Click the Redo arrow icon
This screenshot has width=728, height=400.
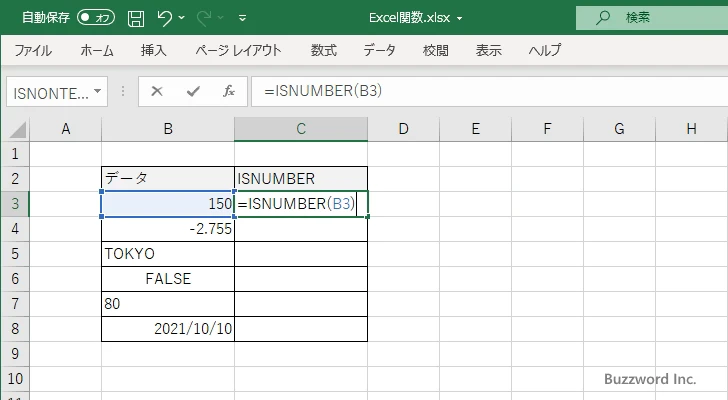(x=204, y=18)
